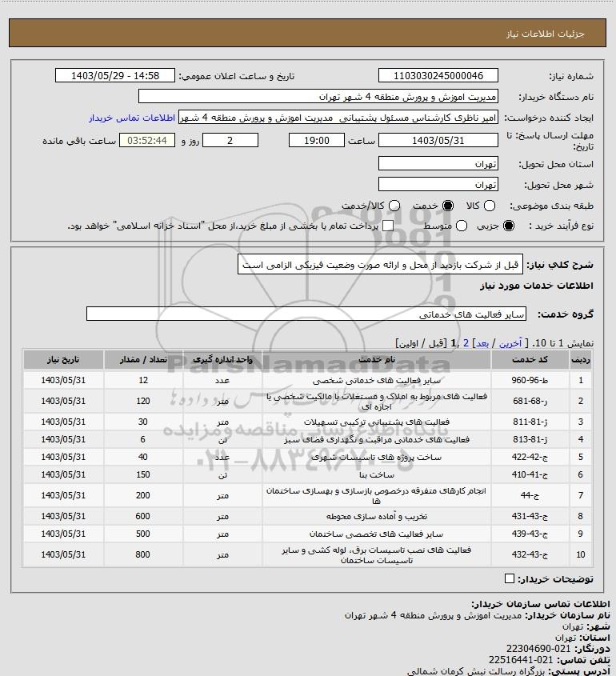Open the اطلاعات تماس خریدار link

132,118
